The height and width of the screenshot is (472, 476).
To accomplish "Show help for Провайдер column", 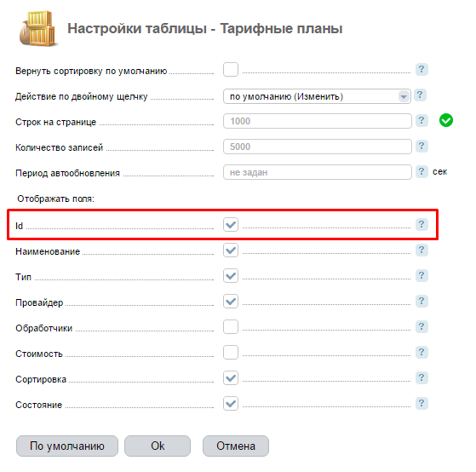I will [422, 301].
